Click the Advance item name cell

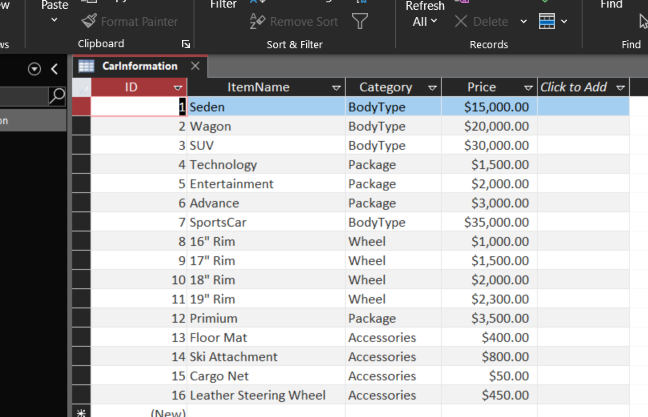(266, 203)
